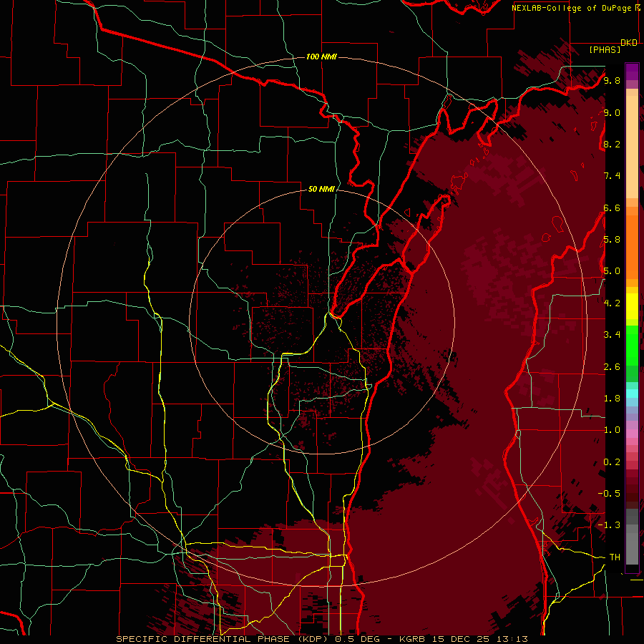
Task: Pick the yellow segment of the color bar
Action: (632, 306)
